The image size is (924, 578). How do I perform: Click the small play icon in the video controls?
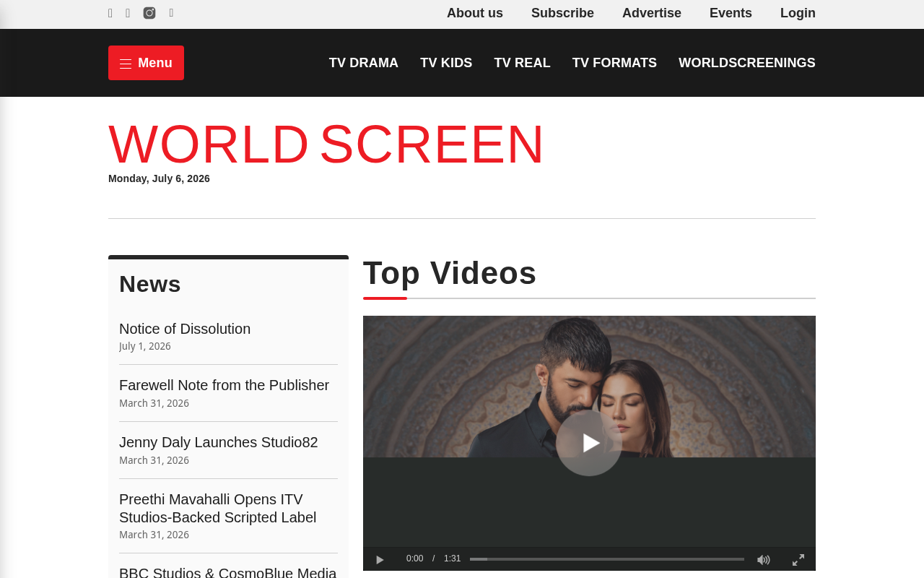[x=380, y=559]
